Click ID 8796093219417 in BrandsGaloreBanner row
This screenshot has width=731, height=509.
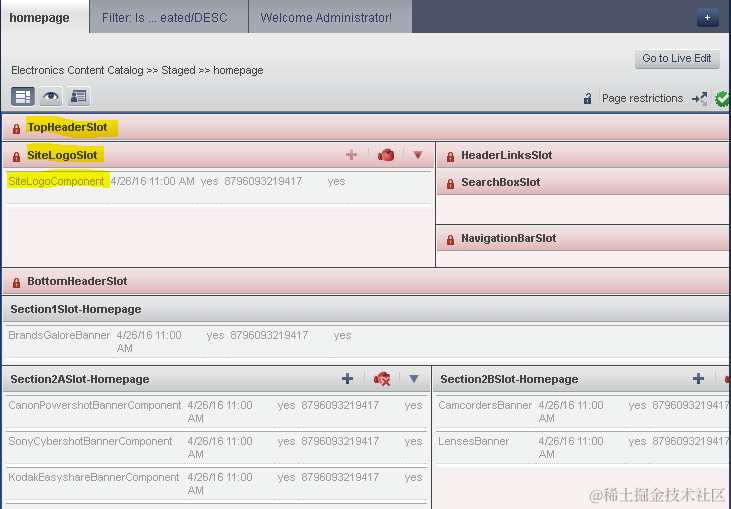269,335
